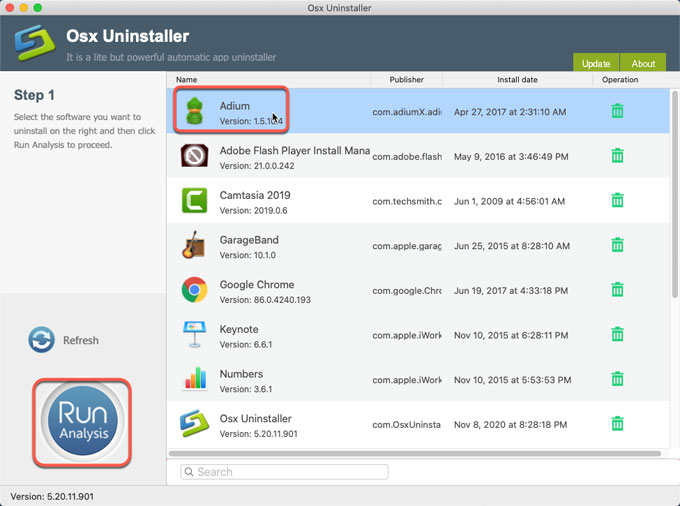
Task: Click 'com.apple.garag' publisher cell
Action: (x=407, y=246)
